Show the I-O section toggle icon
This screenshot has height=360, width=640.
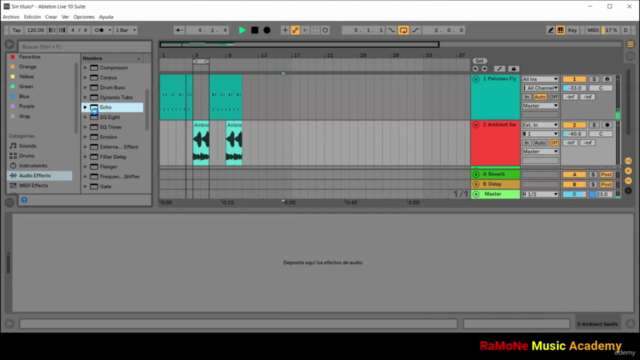[x=628, y=161]
